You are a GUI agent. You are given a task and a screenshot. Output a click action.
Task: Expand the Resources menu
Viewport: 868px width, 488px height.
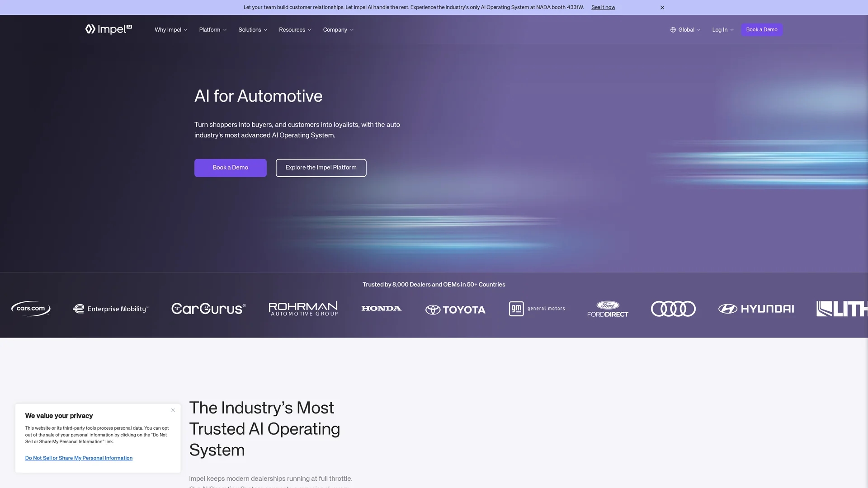[295, 30]
